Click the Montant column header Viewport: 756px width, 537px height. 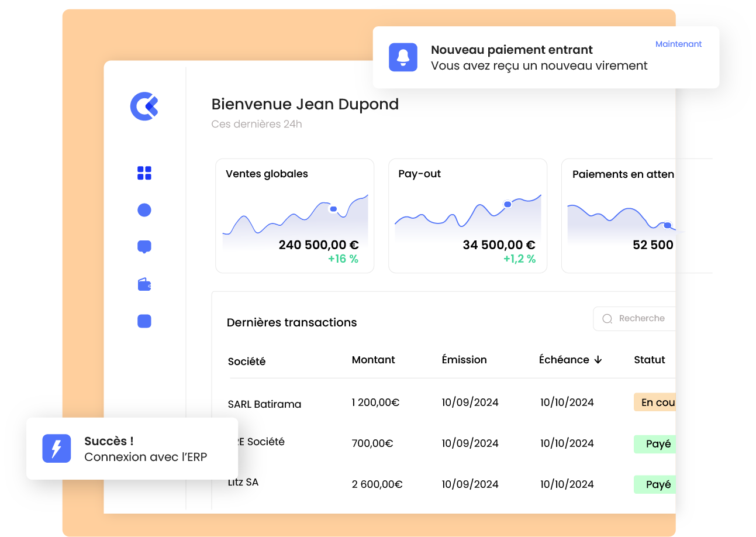(373, 360)
